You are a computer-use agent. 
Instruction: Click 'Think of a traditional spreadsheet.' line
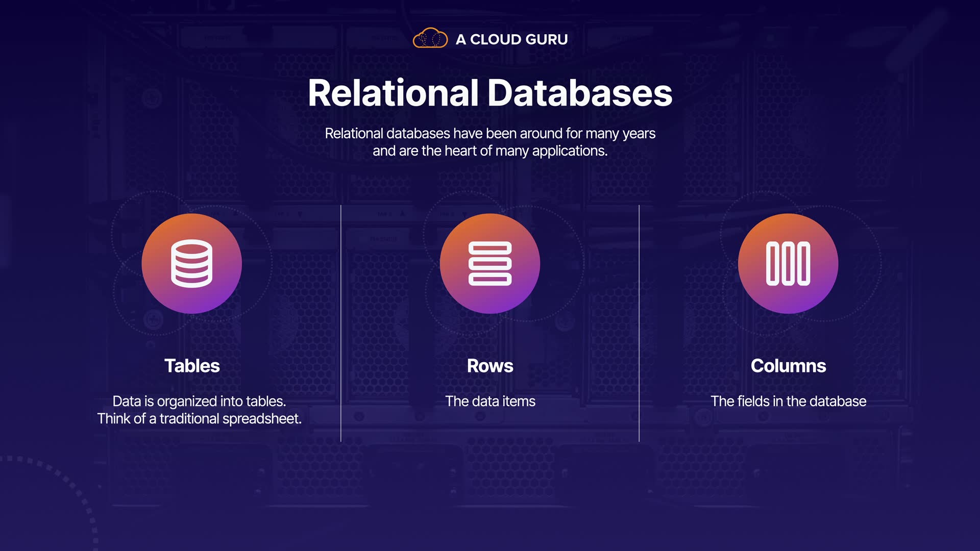199,419
